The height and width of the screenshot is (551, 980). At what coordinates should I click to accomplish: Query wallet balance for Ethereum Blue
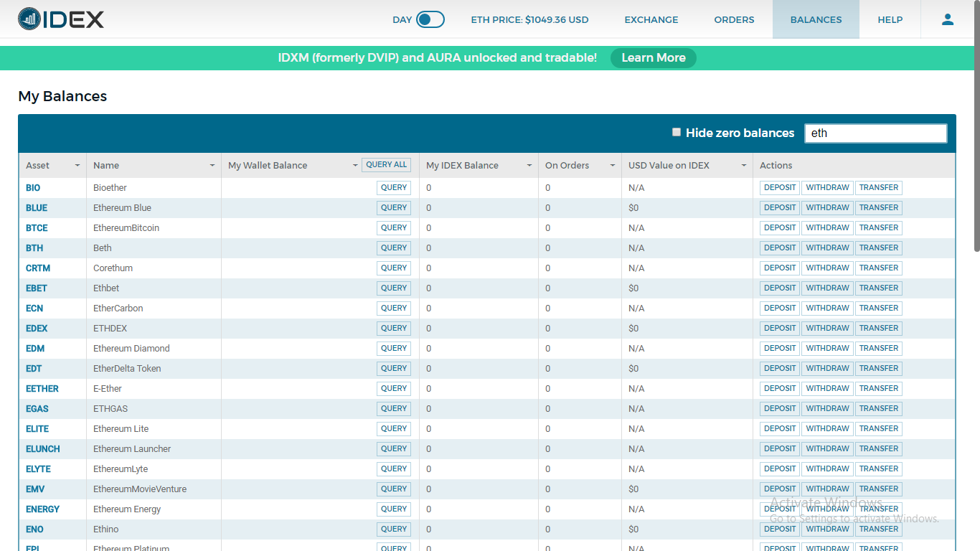pyautogui.click(x=394, y=208)
